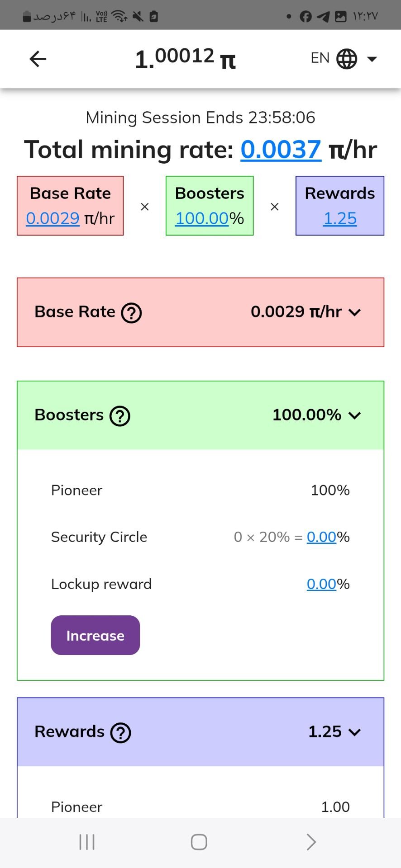Click the 0.0029 link in Base Rate box
The height and width of the screenshot is (868, 401).
click(53, 218)
